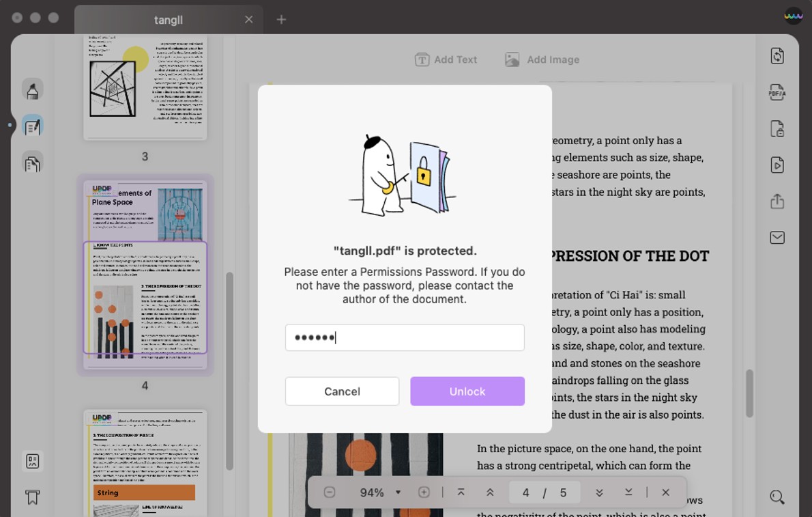Viewport: 812px width, 517px height.
Task: Start slideshow using the play file icon
Action: point(777,165)
